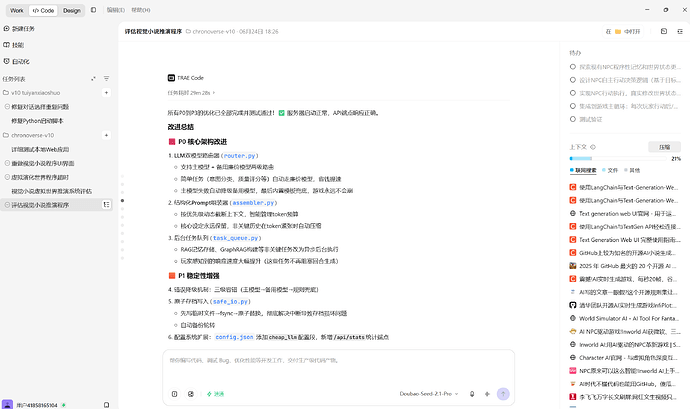The height and width of the screenshot is (409, 690).
Task: Open the 编辑 menu in title bar
Action: pos(116,10)
